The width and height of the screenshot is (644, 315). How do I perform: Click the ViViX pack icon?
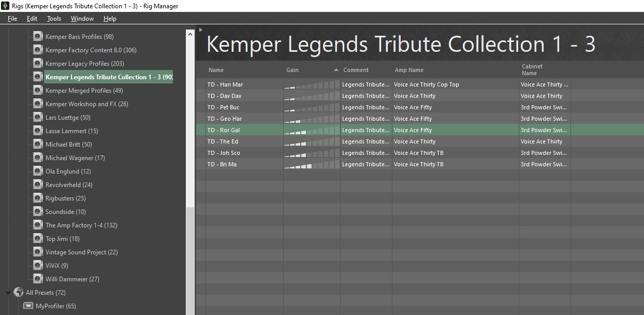[x=37, y=266]
